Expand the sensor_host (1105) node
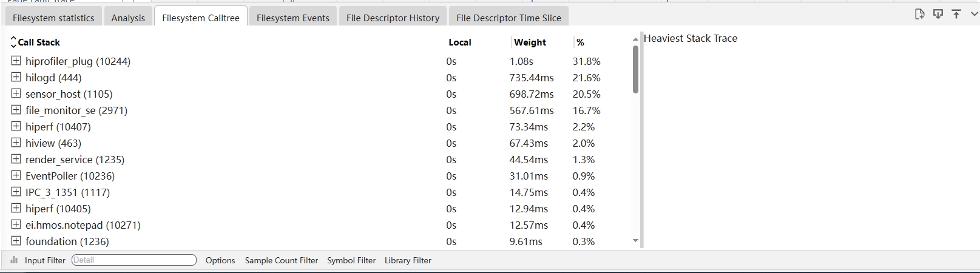 (x=16, y=93)
